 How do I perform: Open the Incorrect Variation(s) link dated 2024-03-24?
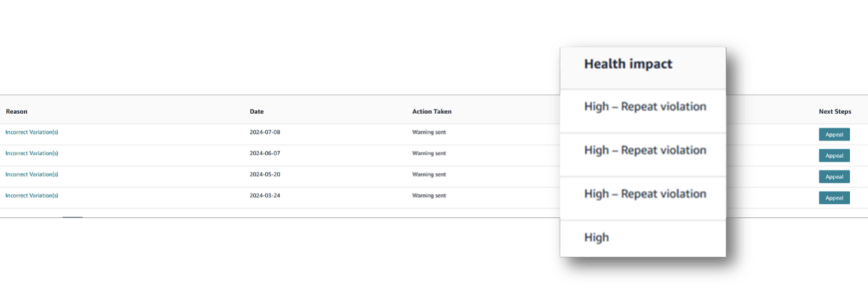click(32, 195)
